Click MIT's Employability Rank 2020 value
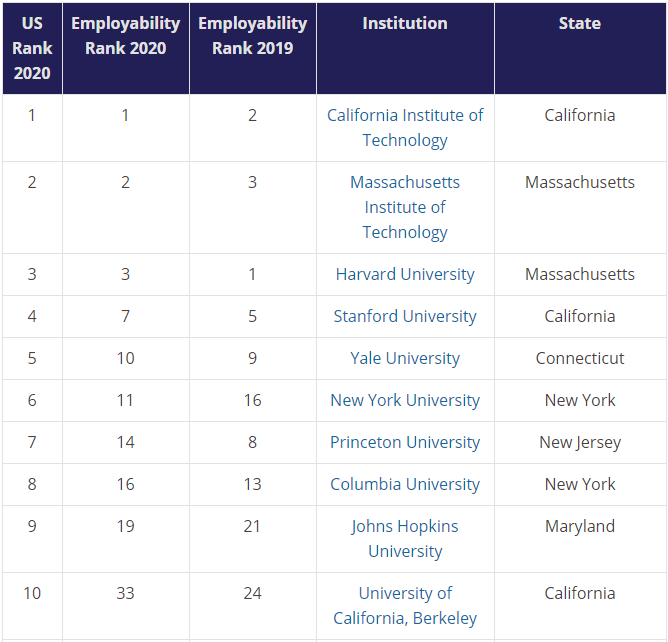 coord(125,182)
